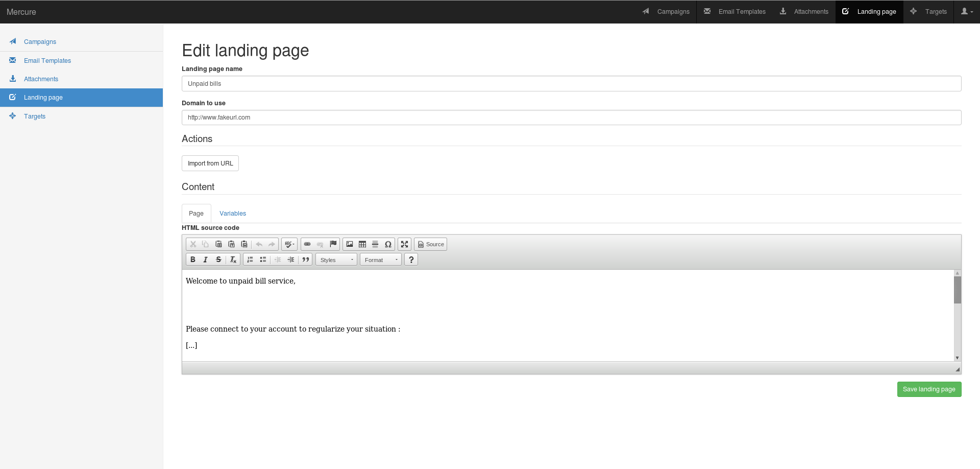
Task: Toggle Source view in the editor
Action: tap(431, 244)
